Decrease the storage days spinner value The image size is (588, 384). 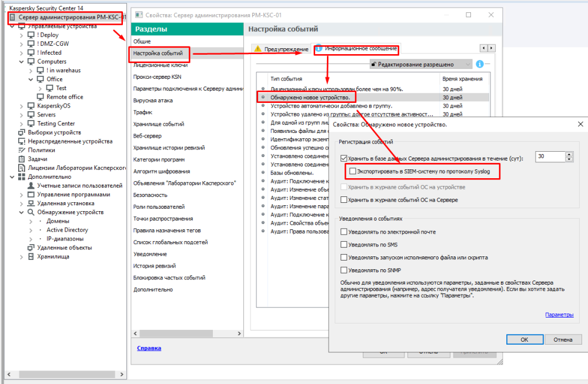[569, 159]
